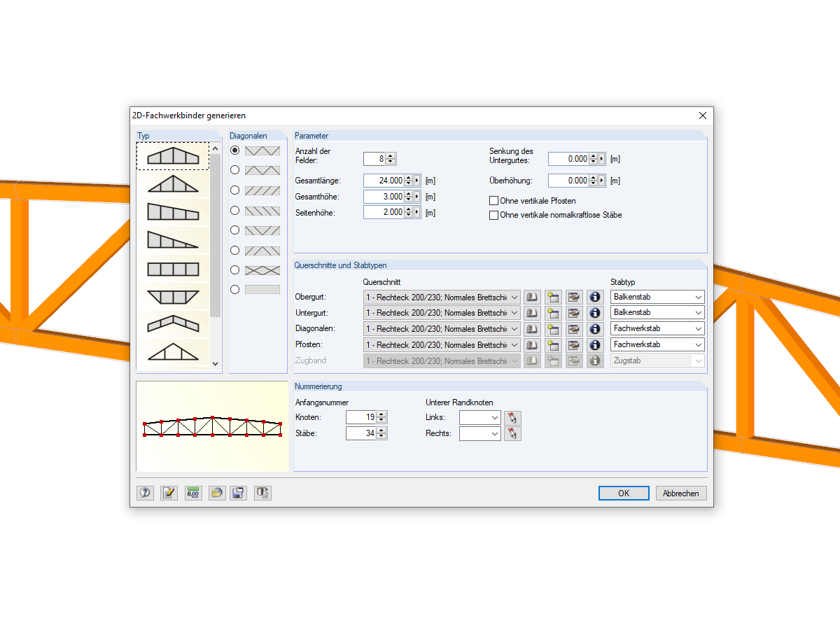
Task: Show cross-section info for Obergurt
Action: click(x=595, y=297)
